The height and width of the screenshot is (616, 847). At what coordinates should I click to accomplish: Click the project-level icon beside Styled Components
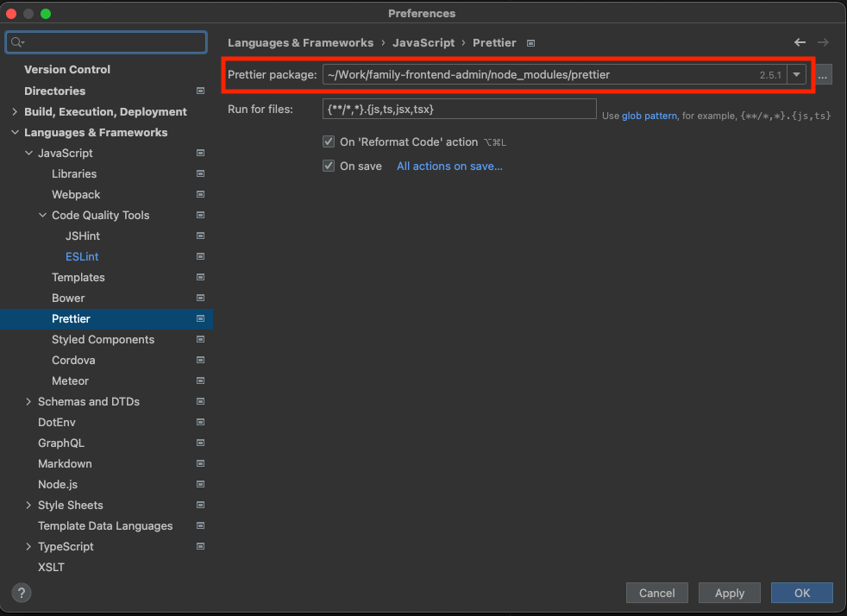click(200, 339)
